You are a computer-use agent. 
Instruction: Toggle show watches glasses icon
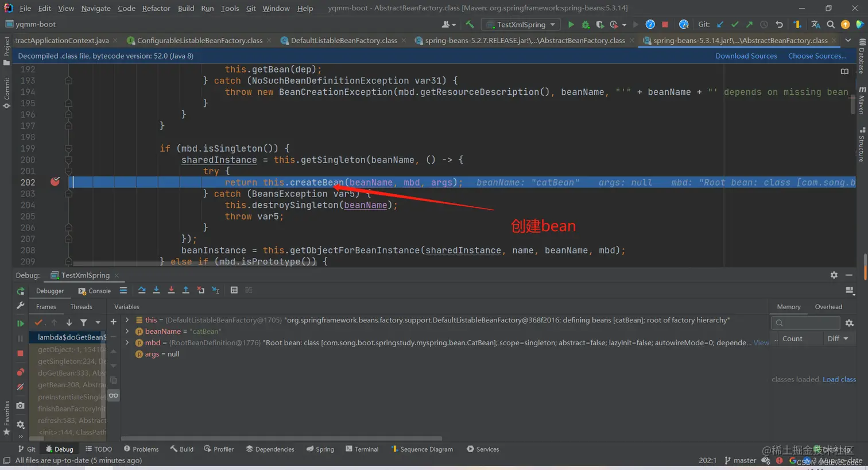point(114,395)
